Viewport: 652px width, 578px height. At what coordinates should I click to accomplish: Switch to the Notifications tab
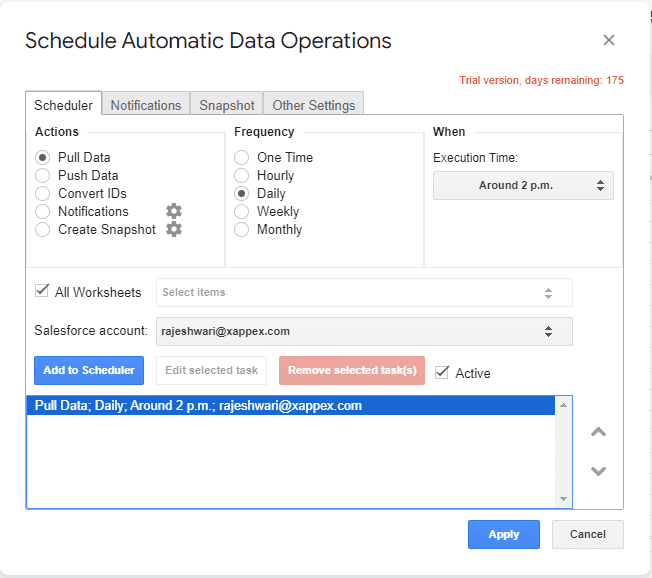[146, 105]
